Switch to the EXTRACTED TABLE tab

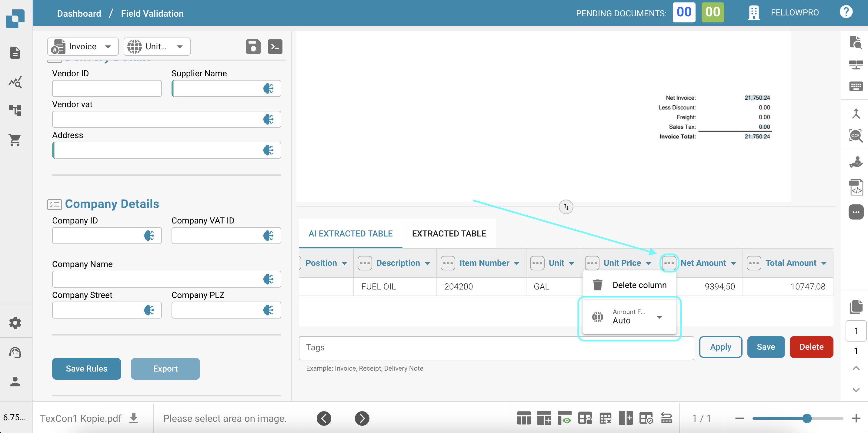coord(449,233)
